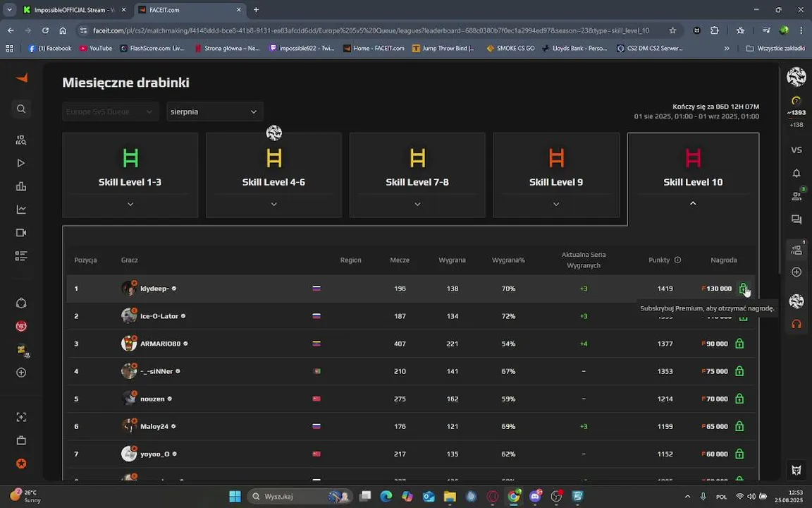Open a new browser tab
The width and height of the screenshot is (812, 508).
point(256,10)
